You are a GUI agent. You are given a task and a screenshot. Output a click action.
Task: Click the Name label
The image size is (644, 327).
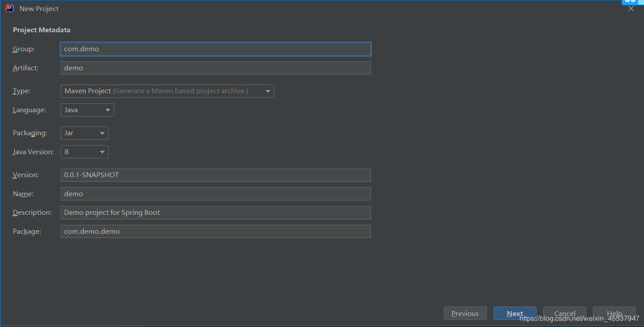pyautogui.click(x=23, y=194)
